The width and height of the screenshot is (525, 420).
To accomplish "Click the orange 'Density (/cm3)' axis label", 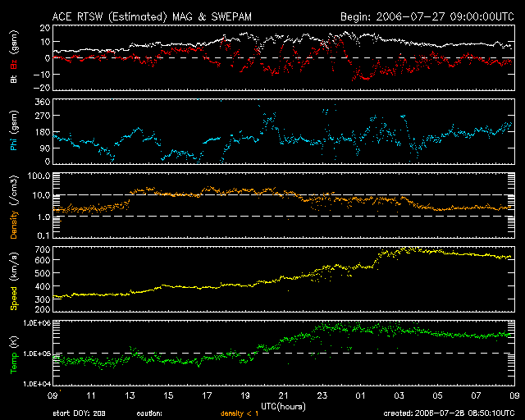I will tap(14, 207).
